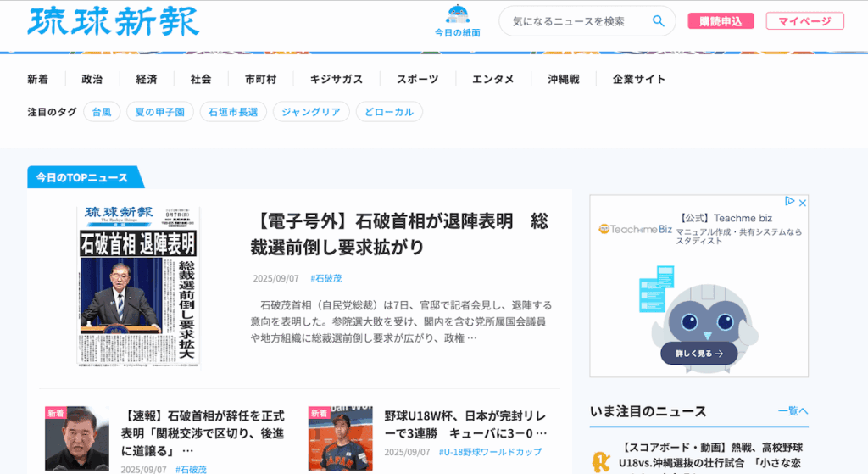Screen dimensions: 868x474
Task: Open today's paper (今日の紙面) icon
Action: coord(457,21)
